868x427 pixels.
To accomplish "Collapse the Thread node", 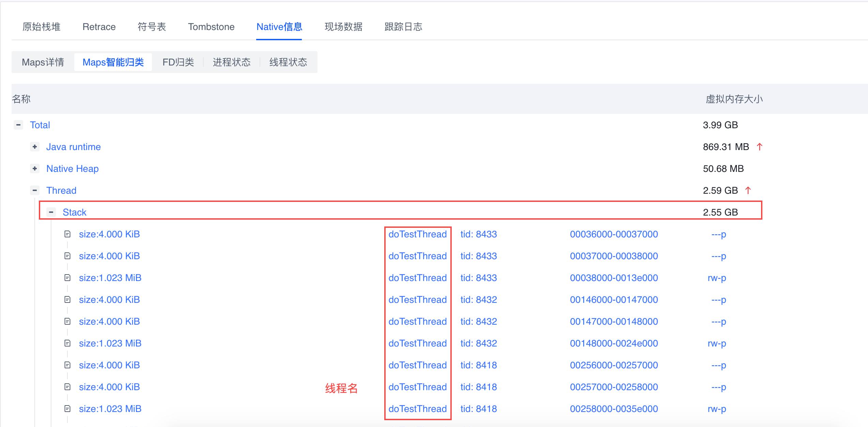I will 35,190.
